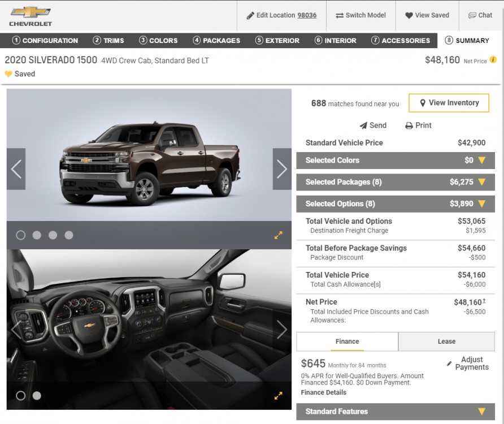Click the yellow Saved heart icon
Image resolution: width=504 pixels, height=424 pixels.
coord(8,74)
